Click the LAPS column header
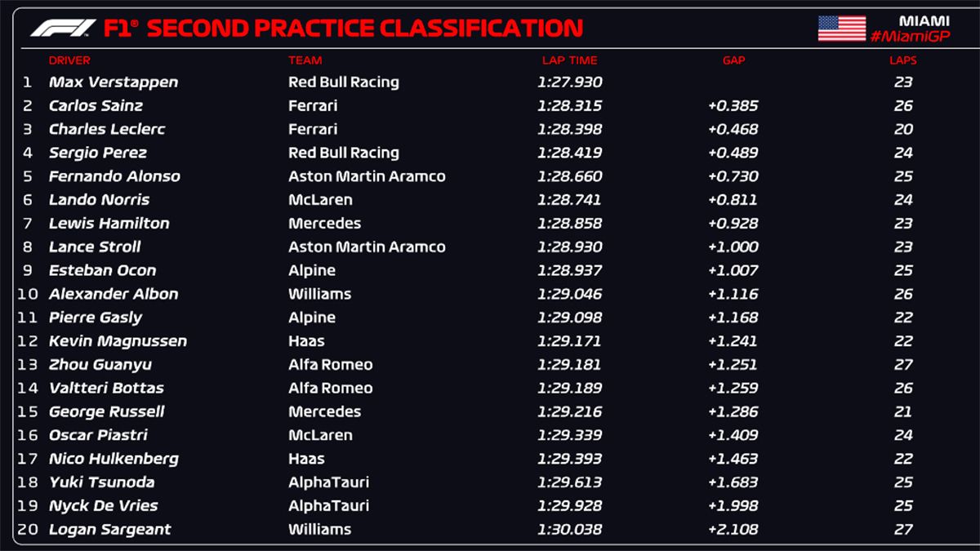The image size is (980, 551). tap(902, 60)
